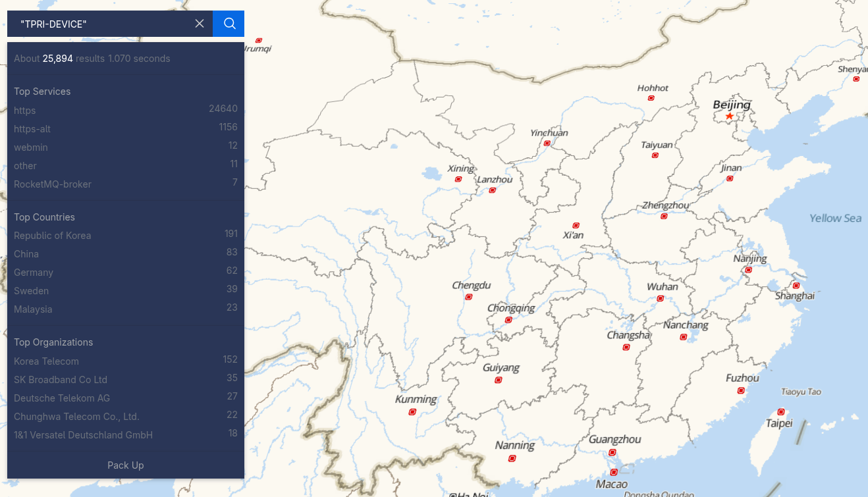Filter results by the https service

24,110
